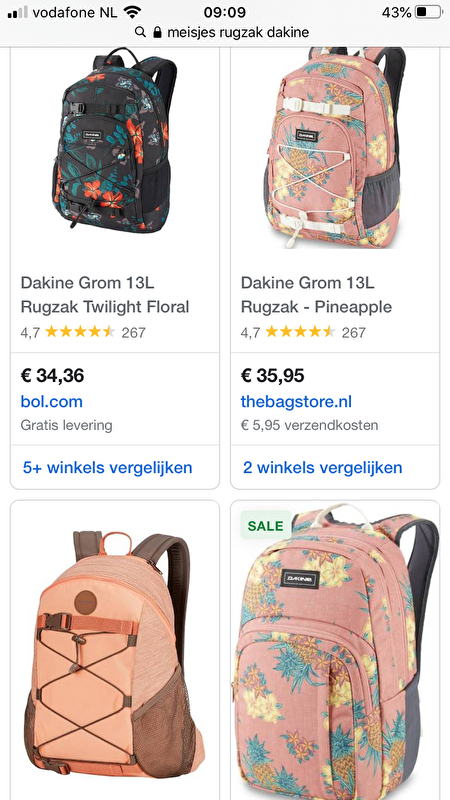Tap the padlock icon in address bar
This screenshot has height=800, width=450.
[158, 33]
